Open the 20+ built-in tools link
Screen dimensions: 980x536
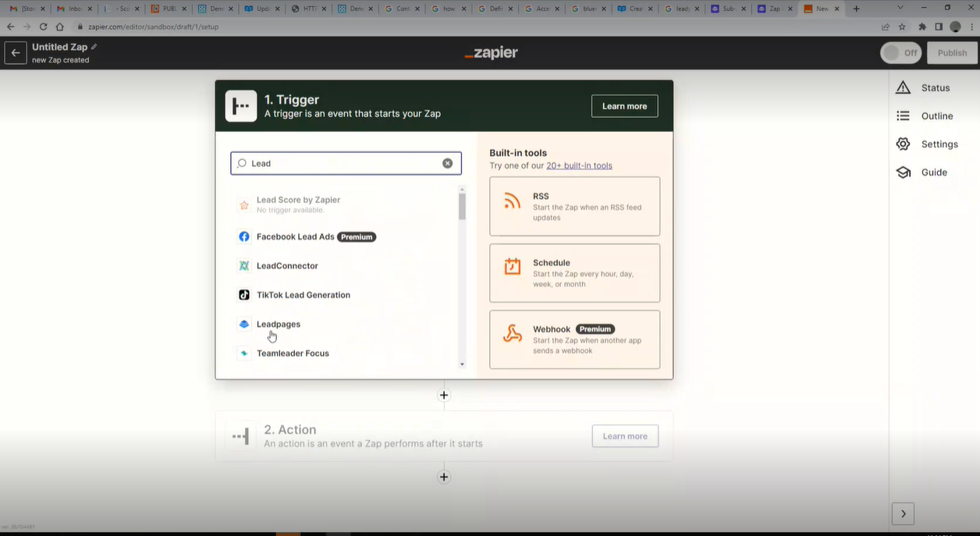[x=579, y=165]
